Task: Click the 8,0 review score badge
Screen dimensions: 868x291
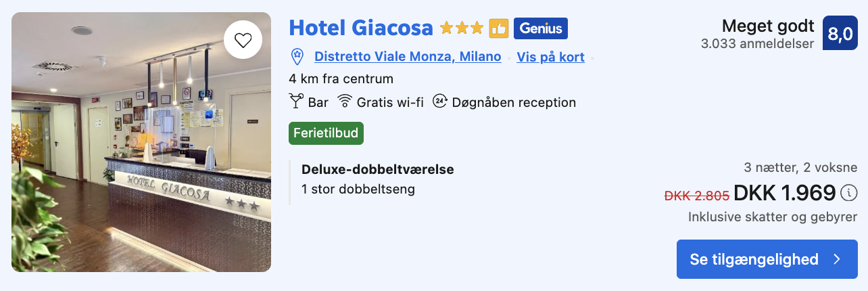Action: coord(840,33)
